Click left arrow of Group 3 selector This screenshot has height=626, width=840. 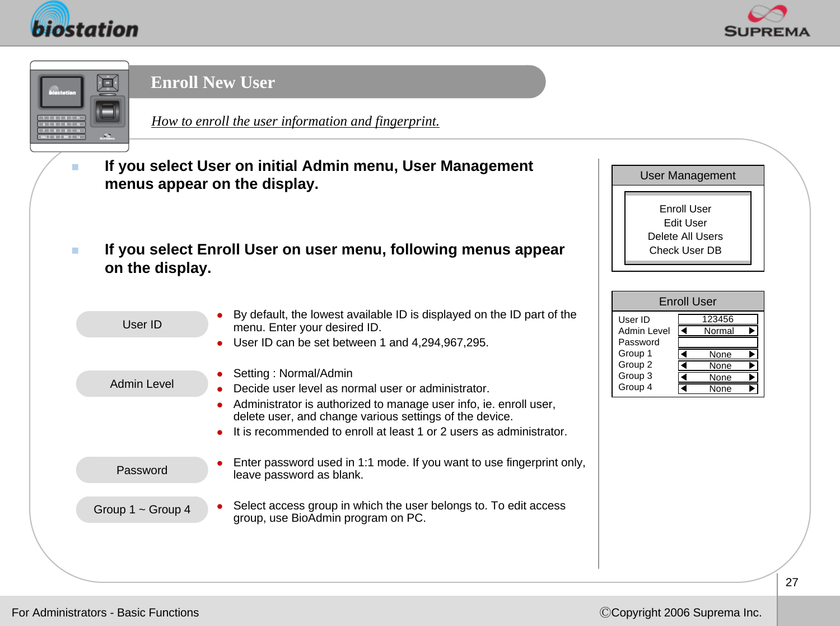pyautogui.click(x=683, y=377)
